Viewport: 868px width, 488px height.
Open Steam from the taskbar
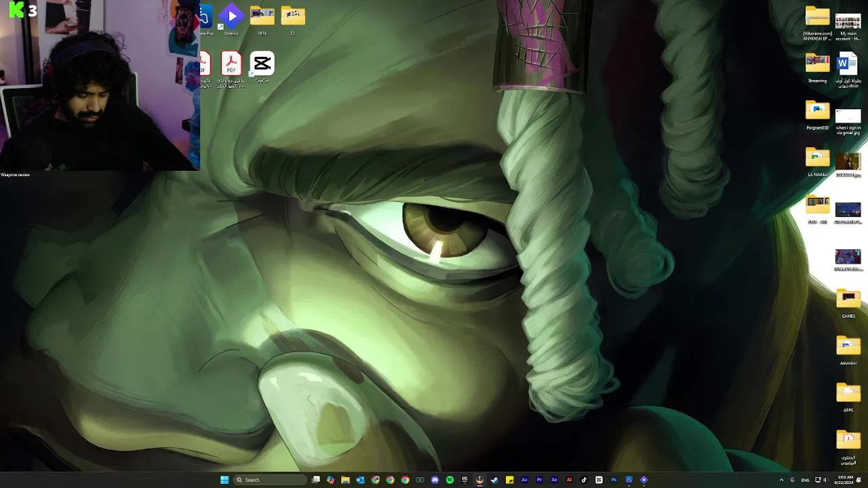[494, 480]
